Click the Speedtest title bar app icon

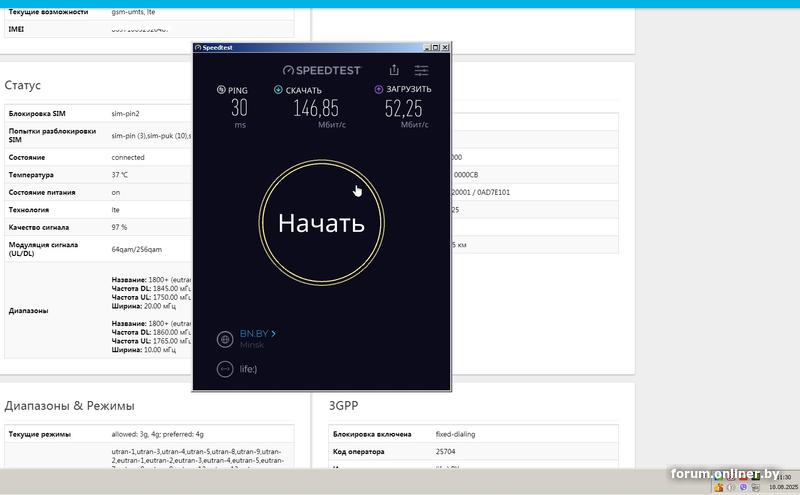[x=198, y=47]
